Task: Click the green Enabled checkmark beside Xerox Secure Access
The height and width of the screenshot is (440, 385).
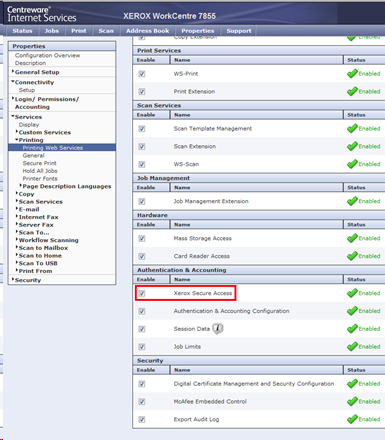Action: tap(352, 293)
